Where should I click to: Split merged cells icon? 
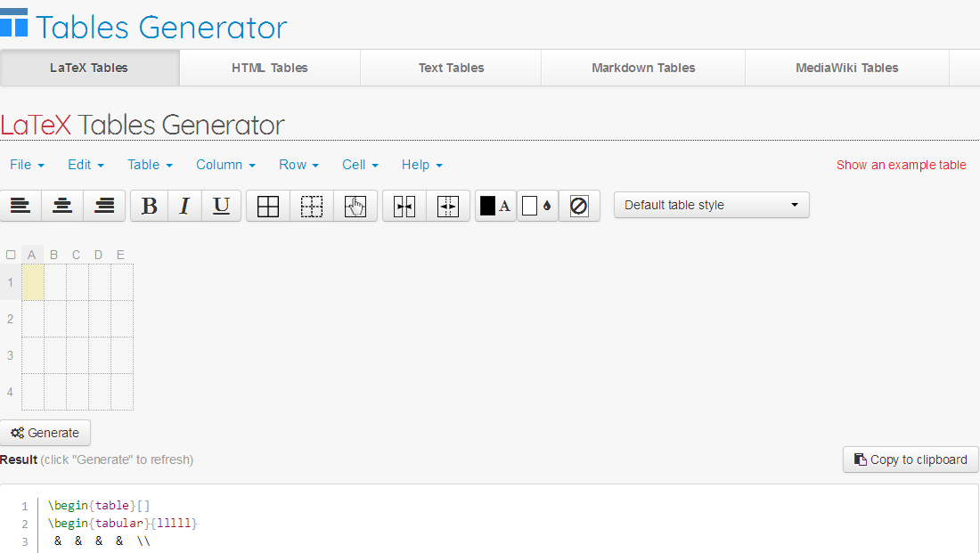click(447, 206)
